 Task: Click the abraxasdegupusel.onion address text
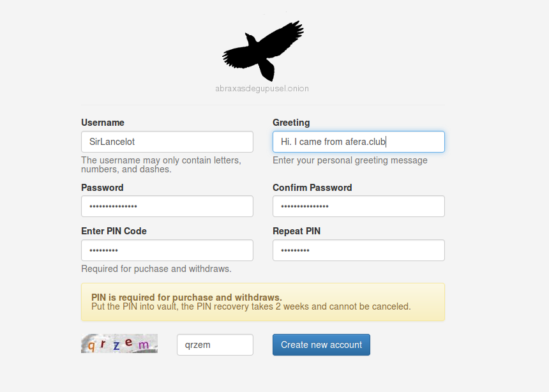(x=262, y=89)
